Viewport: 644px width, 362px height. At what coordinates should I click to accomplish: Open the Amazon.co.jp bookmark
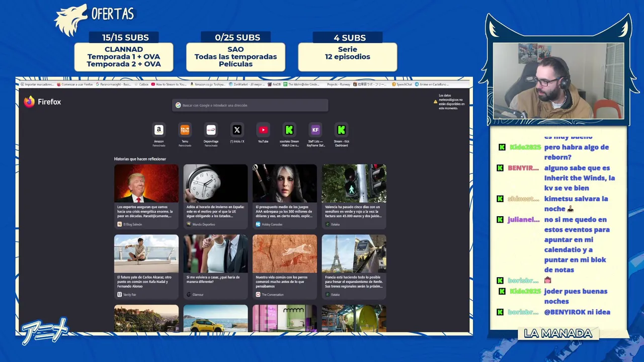pos(208,84)
